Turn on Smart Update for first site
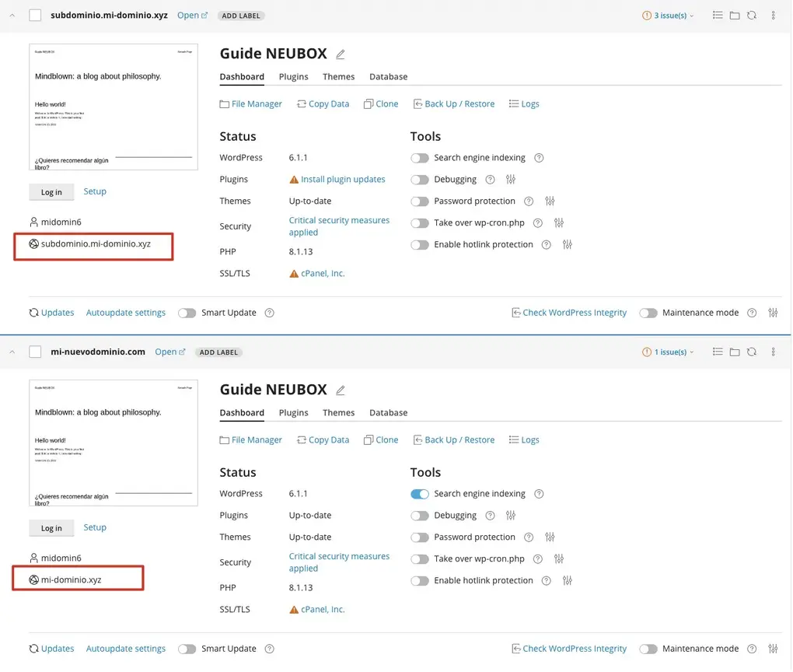This screenshot has width=793, height=672. pyautogui.click(x=187, y=313)
